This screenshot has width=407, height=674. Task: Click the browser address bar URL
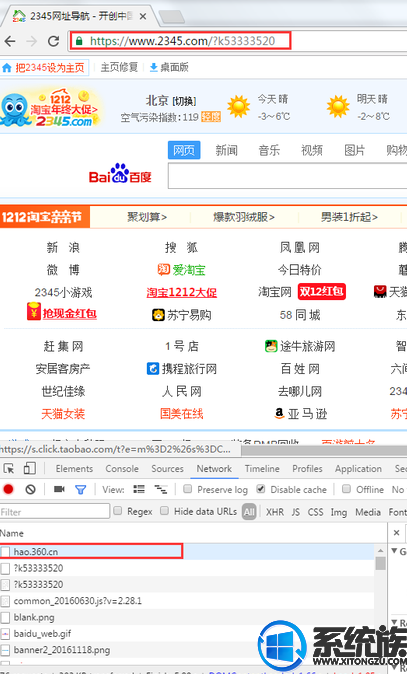(x=182, y=41)
